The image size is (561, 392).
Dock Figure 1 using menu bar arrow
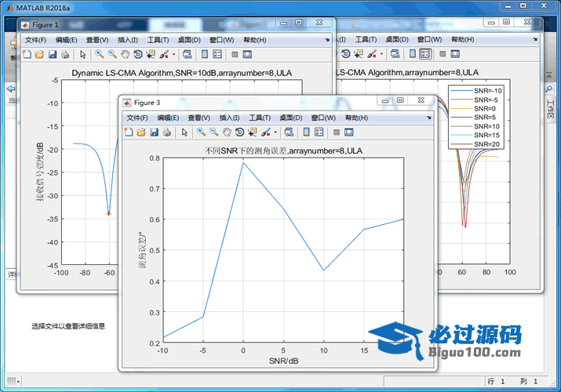pos(327,40)
